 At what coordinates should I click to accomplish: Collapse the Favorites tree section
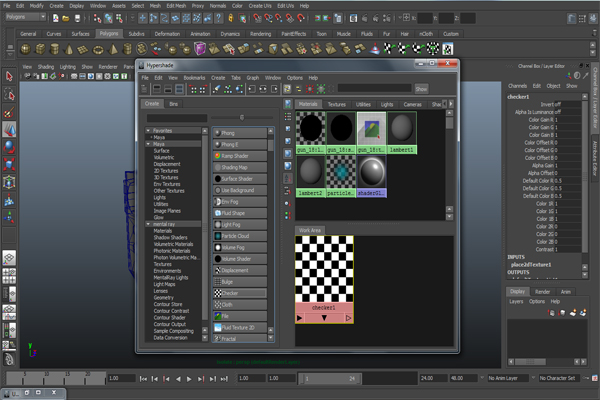tap(148, 131)
